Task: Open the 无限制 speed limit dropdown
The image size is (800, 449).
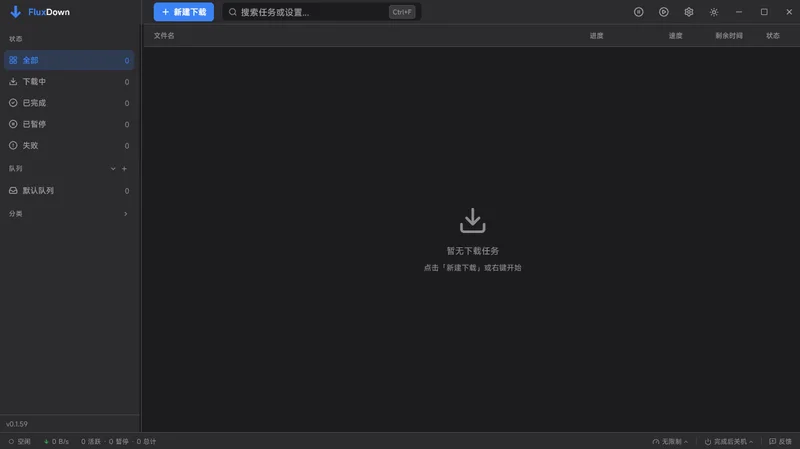Action: 670,441
